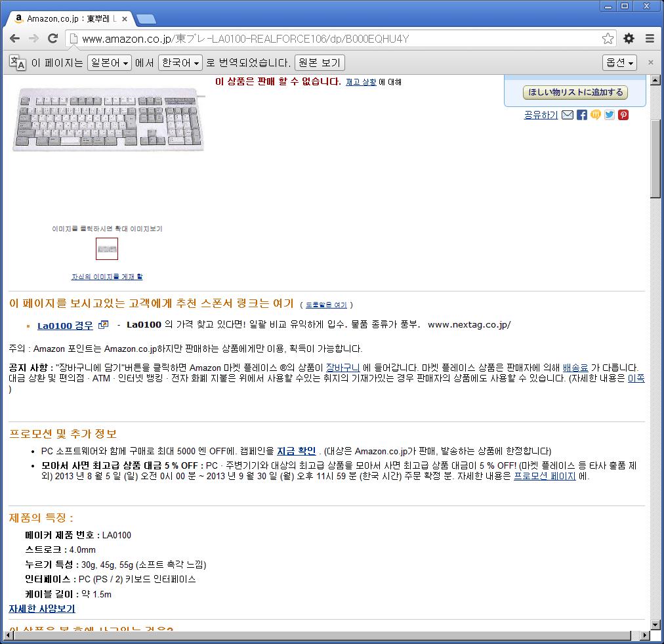The image size is (664, 644).
Task: Click the 누르기 특성 : 30g, 45g, 55g line
Action: (115, 565)
